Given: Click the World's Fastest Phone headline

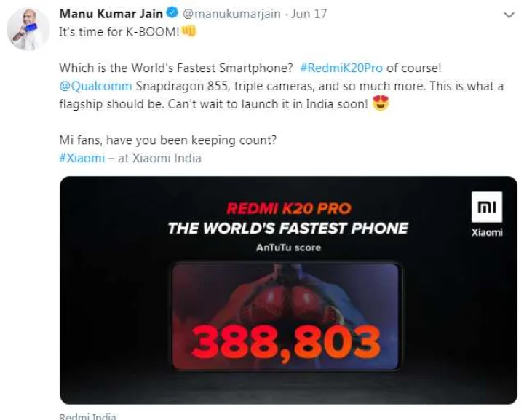Looking at the screenshot, I should tap(287, 229).
